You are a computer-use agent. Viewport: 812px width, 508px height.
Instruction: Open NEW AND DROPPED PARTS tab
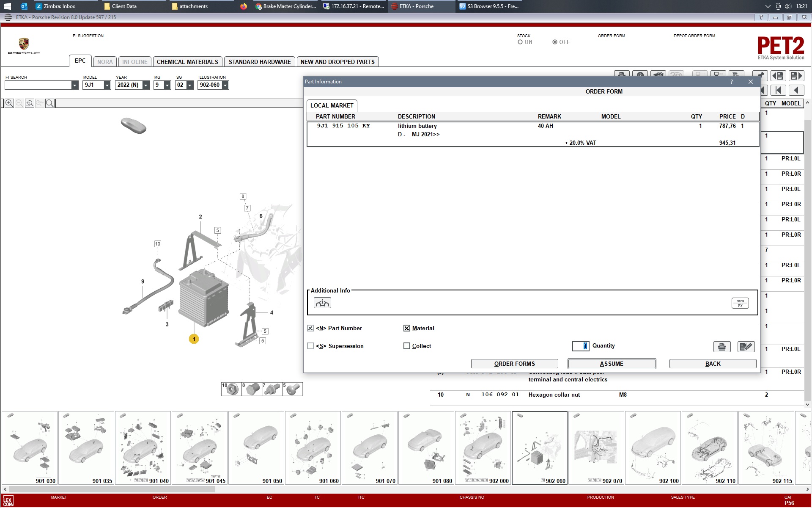[x=337, y=62]
